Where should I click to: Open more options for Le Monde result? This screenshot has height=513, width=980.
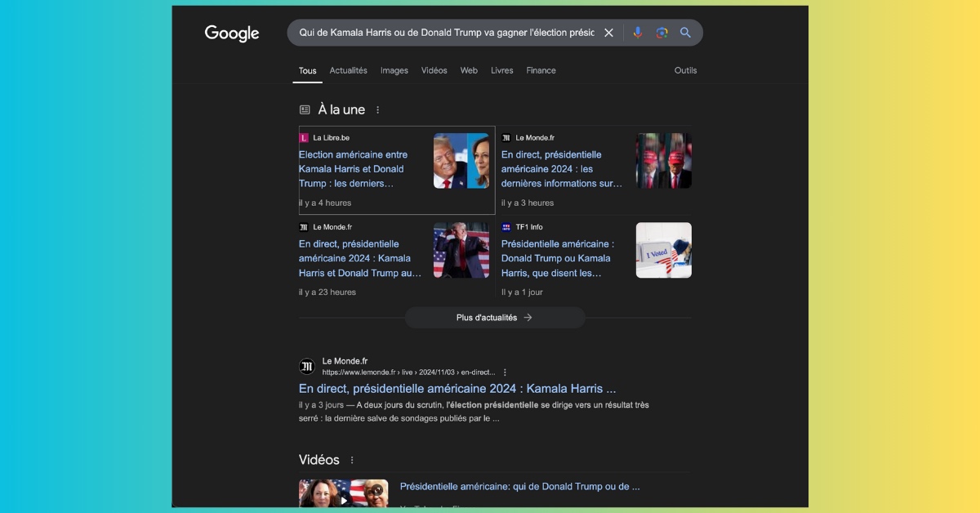tap(505, 372)
